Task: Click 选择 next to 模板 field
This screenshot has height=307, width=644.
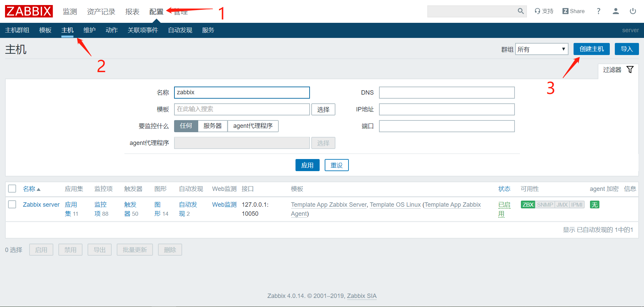Action: click(323, 109)
